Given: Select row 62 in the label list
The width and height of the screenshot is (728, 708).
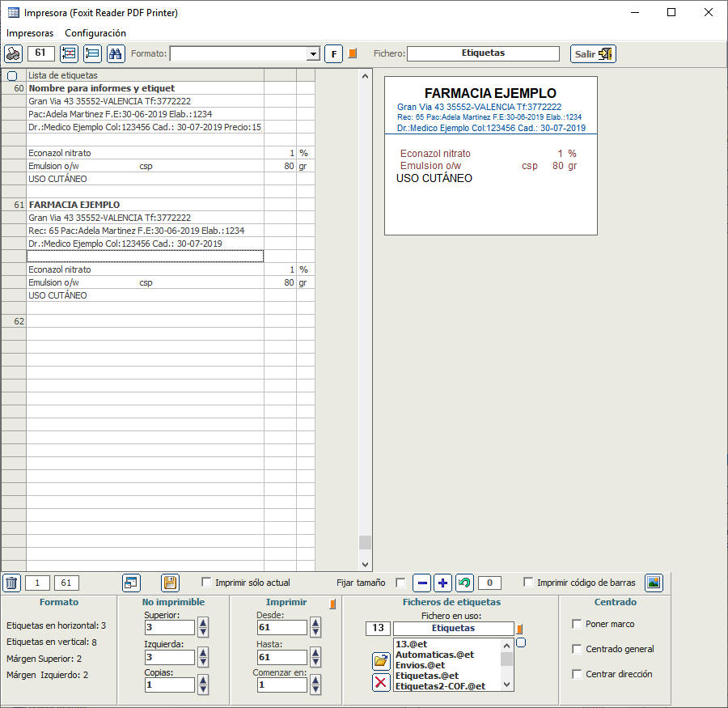Looking at the screenshot, I should tap(145, 321).
